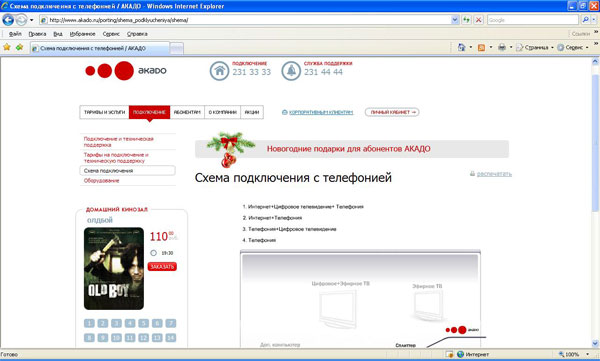The image size is (600, 361).
Task: Open the Файл menu
Action: click(15, 34)
